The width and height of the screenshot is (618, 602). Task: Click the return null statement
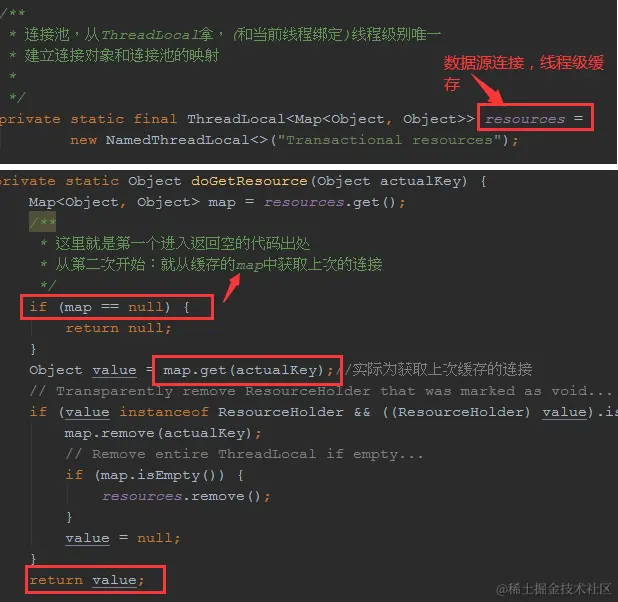pyautogui.click(x=118, y=328)
